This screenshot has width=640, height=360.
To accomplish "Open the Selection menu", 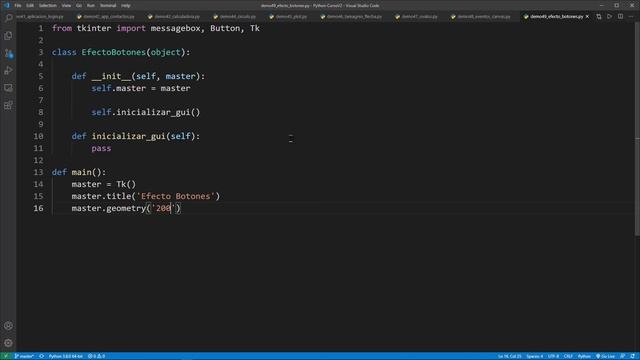I will (x=48, y=6).
